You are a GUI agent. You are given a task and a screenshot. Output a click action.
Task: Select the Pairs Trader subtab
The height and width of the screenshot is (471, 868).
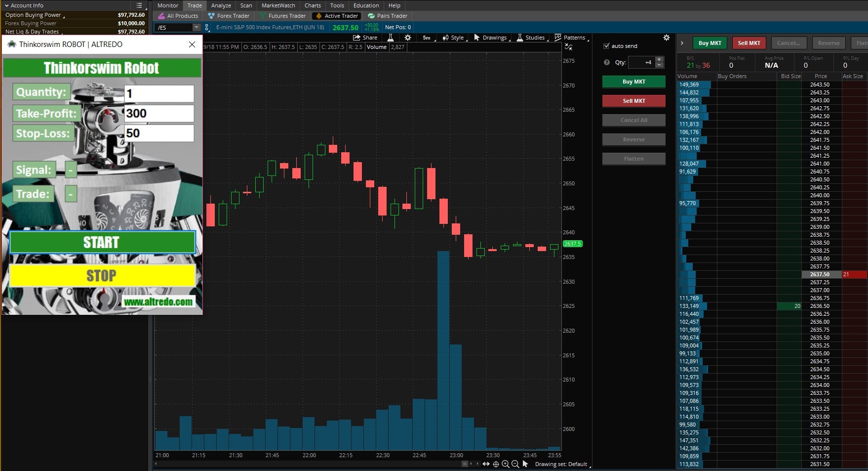tap(388, 16)
